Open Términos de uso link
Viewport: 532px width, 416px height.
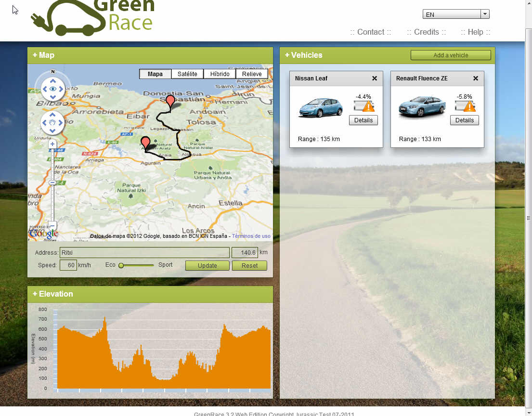click(x=251, y=236)
